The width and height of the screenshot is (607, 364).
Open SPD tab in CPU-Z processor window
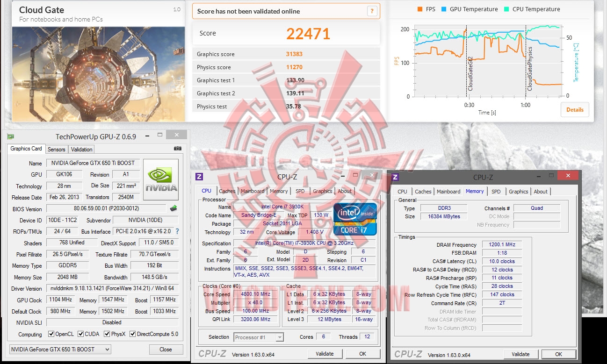tap(300, 191)
